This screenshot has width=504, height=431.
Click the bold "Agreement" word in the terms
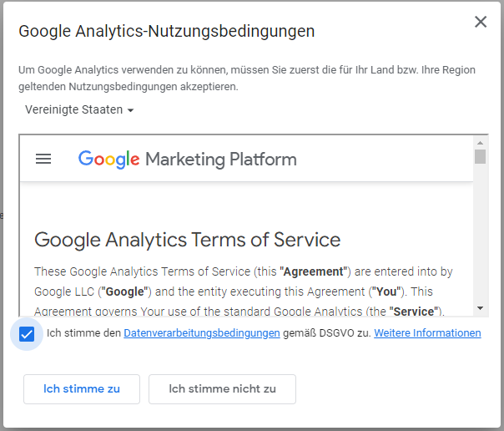(314, 271)
